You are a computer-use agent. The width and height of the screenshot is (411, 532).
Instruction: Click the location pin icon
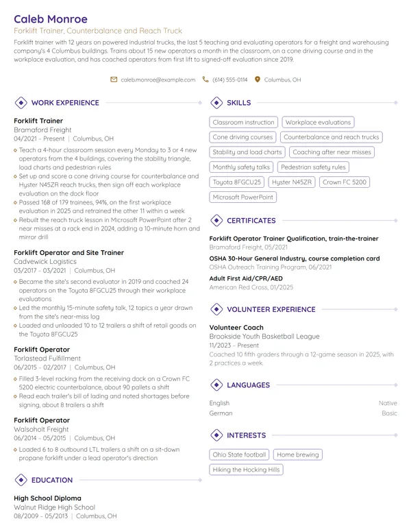point(258,80)
